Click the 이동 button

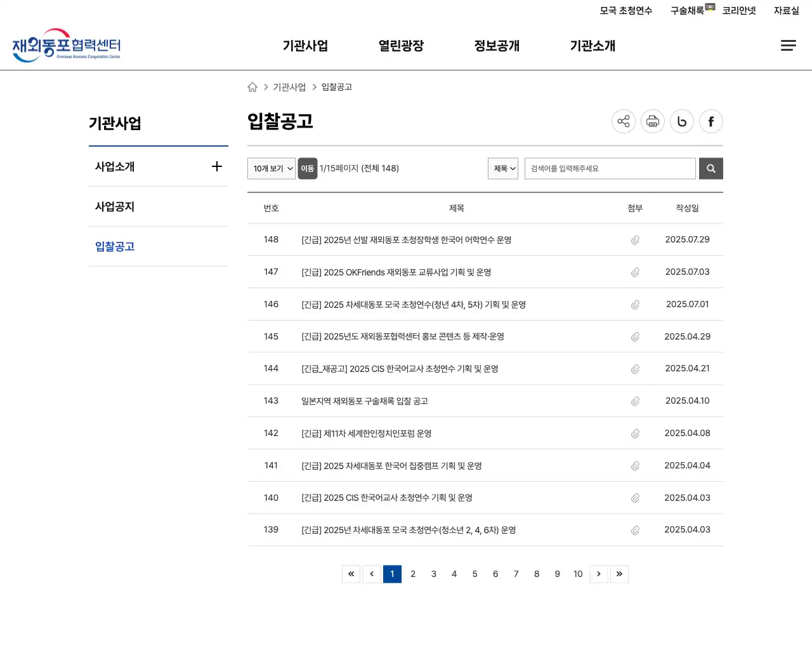(308, 168)
